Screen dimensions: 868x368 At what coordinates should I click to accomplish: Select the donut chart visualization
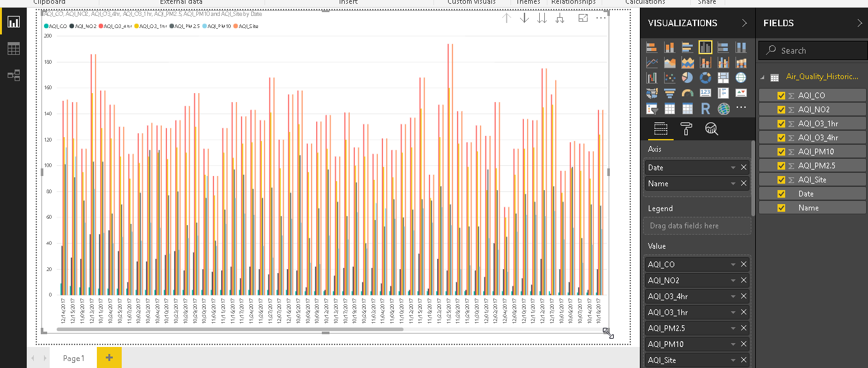coord(705,78)
